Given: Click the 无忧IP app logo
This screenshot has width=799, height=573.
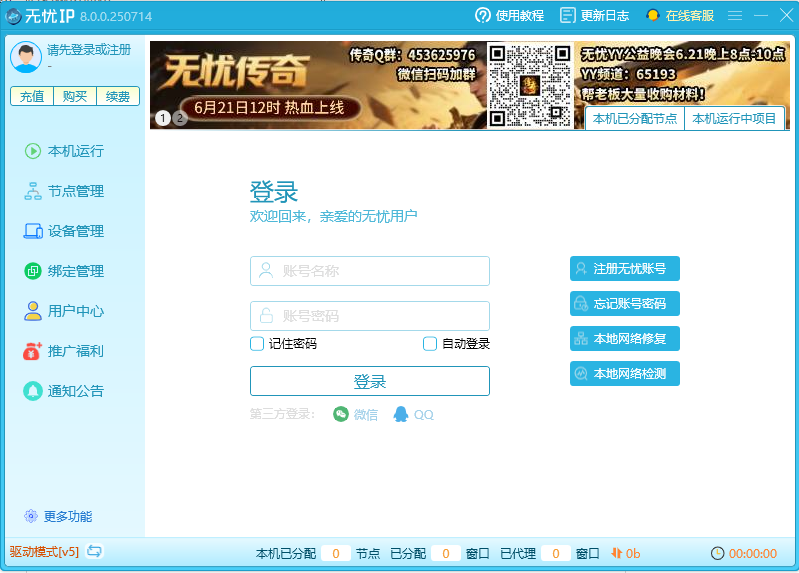Looking at the screenshot, I should pyautogui.click(x=13, y=16).
